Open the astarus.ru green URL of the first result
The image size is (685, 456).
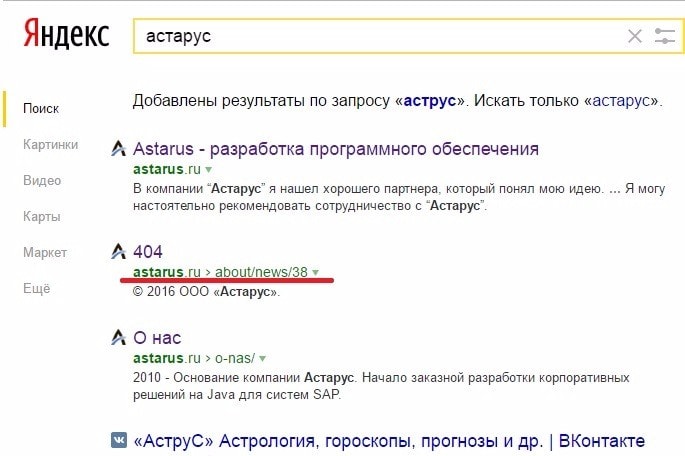coord(167,169)
